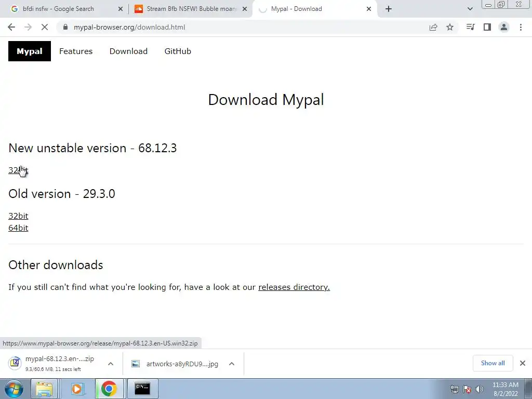Open the tab search chevron
The width and height of the screenshot is (532, 399).
(x=470, y=9)
